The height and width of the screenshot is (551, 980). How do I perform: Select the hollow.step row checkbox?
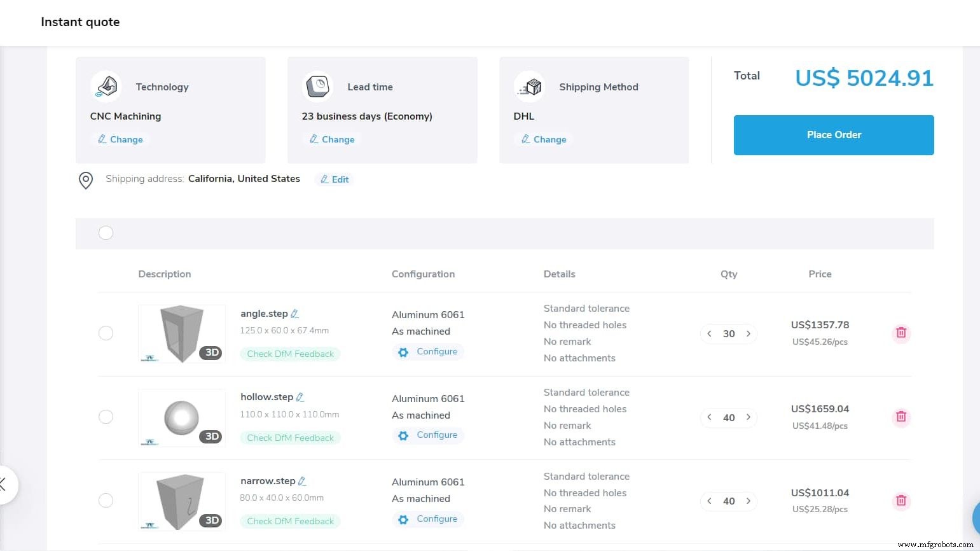pyautogui.click(x=106, y=417)
